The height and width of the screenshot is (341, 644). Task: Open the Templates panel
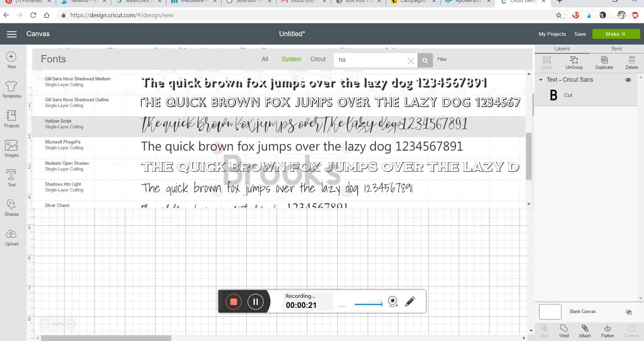11,89
